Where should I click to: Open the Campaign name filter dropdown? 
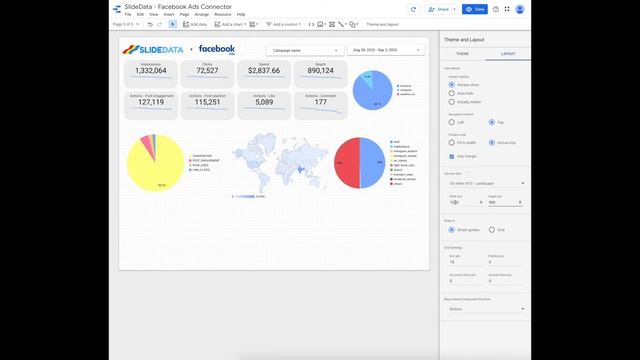click(x=304, y=50)
